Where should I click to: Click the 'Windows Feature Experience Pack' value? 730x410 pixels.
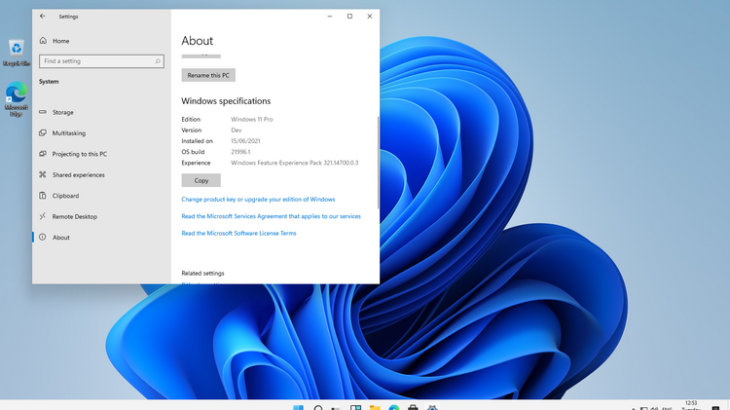[295, 163]
